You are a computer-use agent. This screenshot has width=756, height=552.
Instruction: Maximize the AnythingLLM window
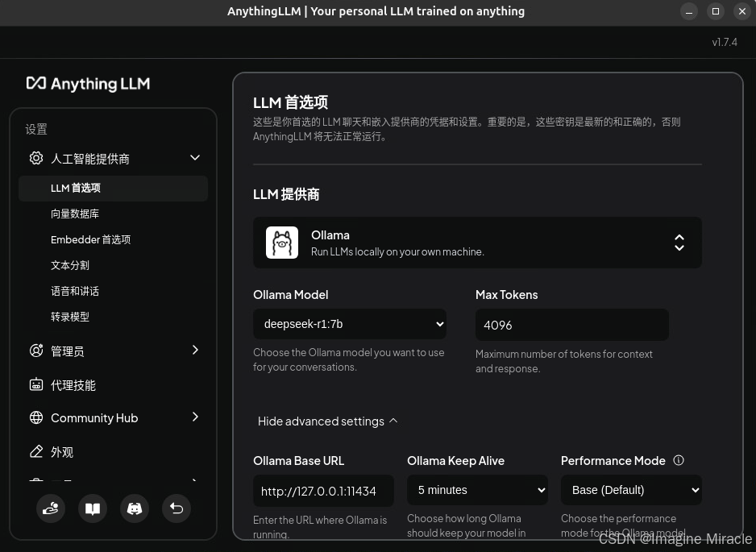(x=716, y=11)
